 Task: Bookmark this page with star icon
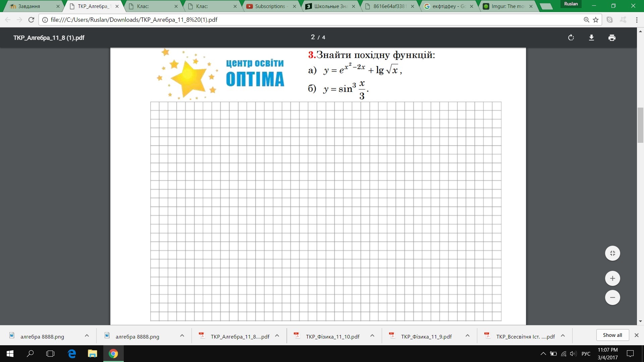point(596,20)
